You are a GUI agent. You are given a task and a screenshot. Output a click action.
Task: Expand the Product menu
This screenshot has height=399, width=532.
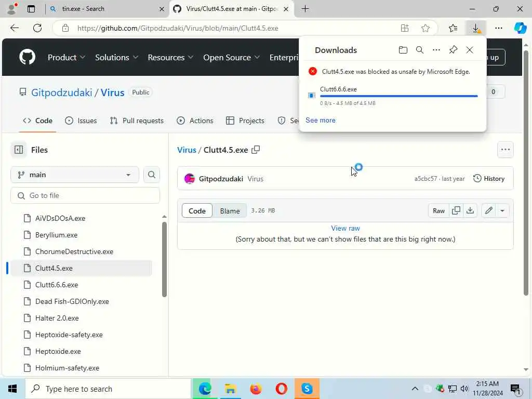[66, 57]
